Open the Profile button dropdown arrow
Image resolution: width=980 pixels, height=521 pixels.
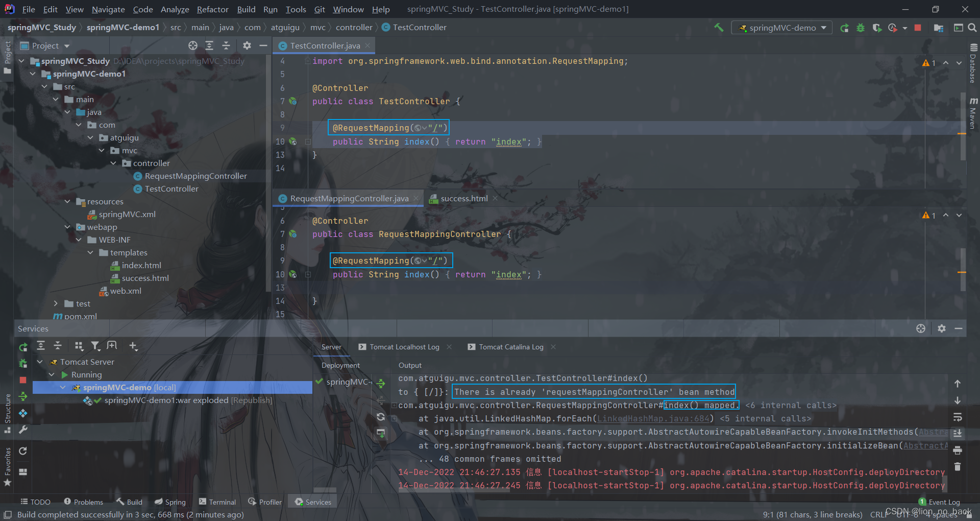coord(905,28)
